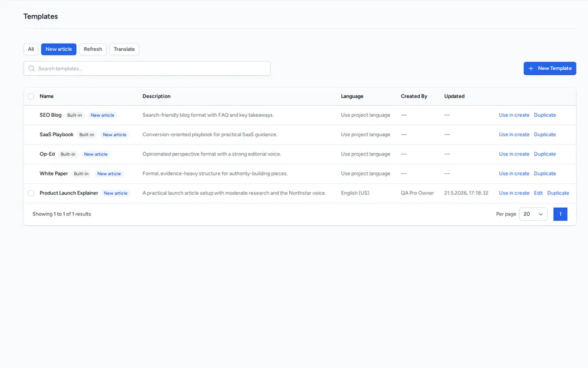Click the Search-friendly blog format description
Screen dimensions: 588x368
click(208, 115)
